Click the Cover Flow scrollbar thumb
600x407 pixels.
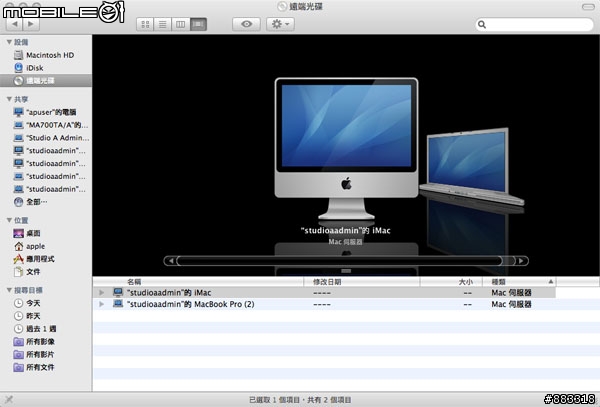tap(339, 261)
